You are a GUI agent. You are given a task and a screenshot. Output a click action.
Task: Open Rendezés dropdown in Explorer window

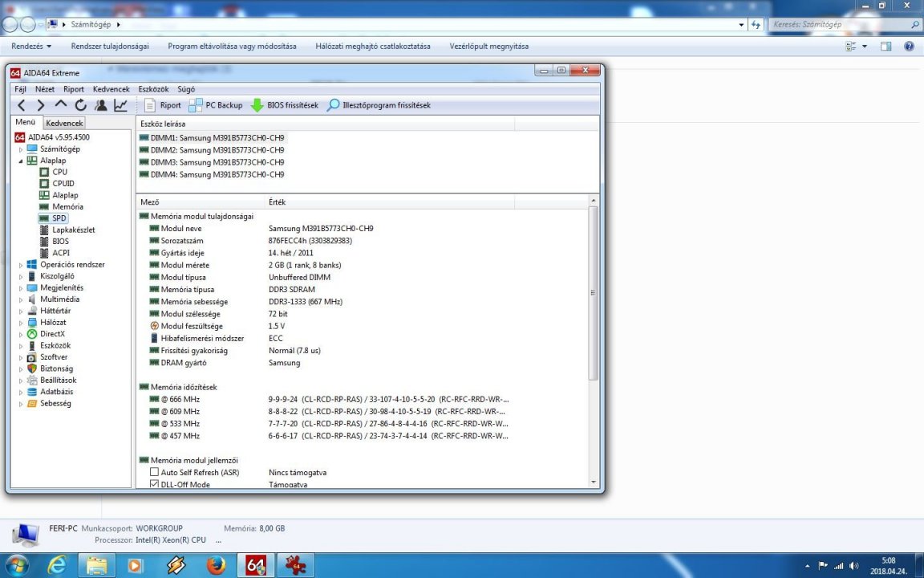click(31, 46)
